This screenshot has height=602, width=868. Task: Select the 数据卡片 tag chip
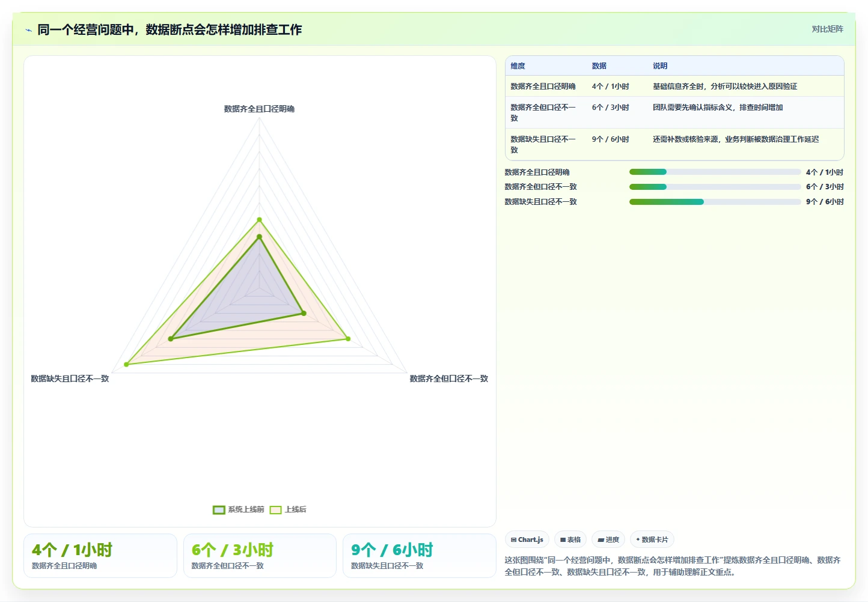[x=652, y=540]
